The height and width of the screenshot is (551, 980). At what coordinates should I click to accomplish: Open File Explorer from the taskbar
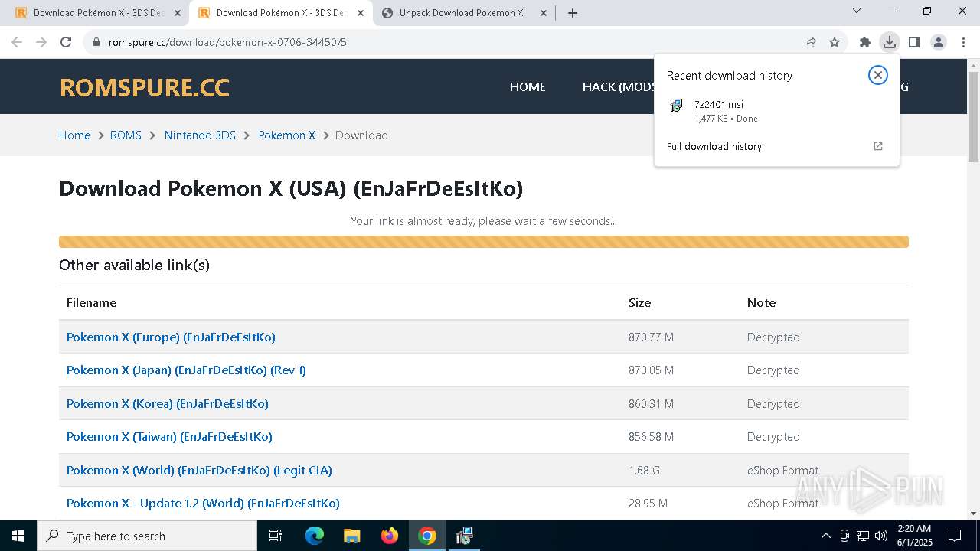(x=352, y=536)
